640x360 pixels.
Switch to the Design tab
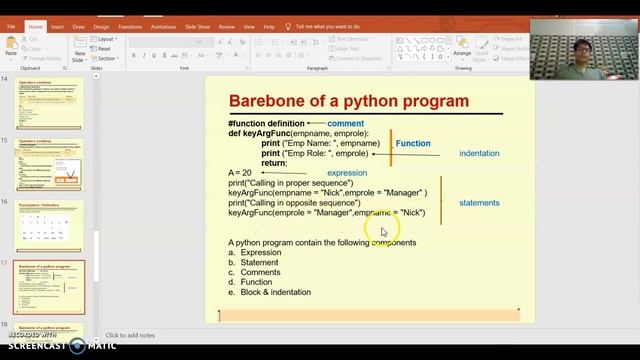point(101,27)
